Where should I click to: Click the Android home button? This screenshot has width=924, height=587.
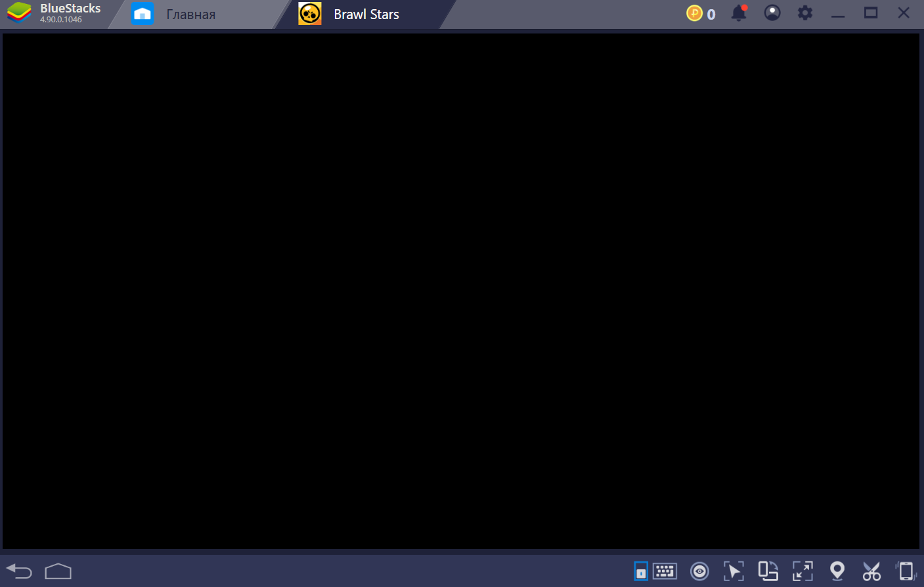coord(58,571)
